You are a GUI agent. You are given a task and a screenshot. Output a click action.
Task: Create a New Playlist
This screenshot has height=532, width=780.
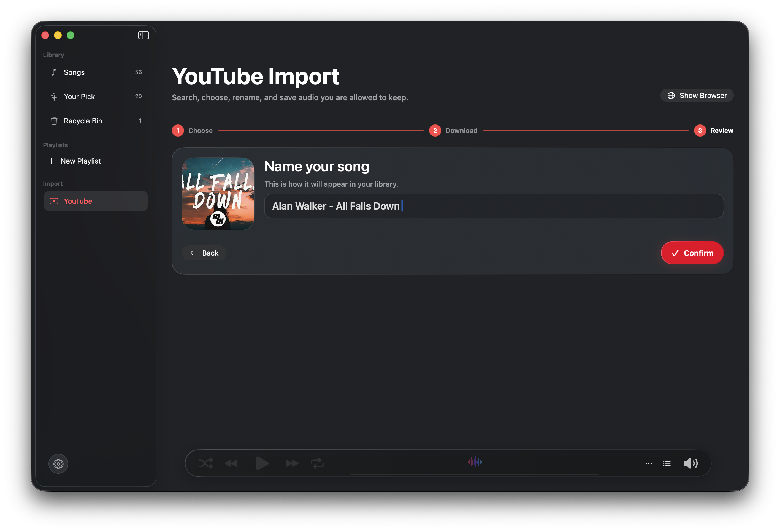click(75, 161)
